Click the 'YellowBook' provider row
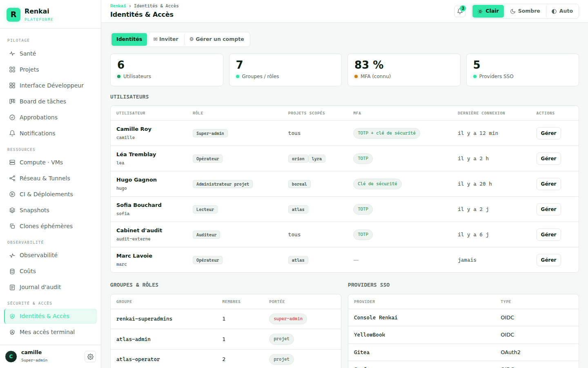Screen dimensions: 588x368 pos(463,335)
